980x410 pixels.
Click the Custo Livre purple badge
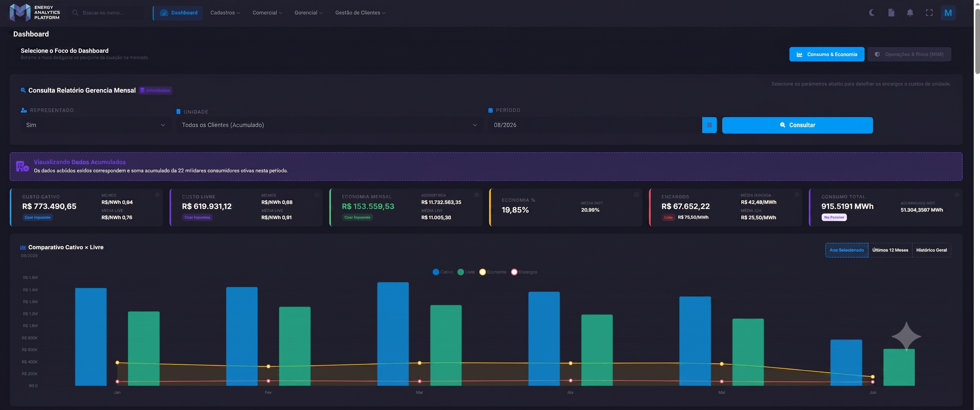pos(197,217)
